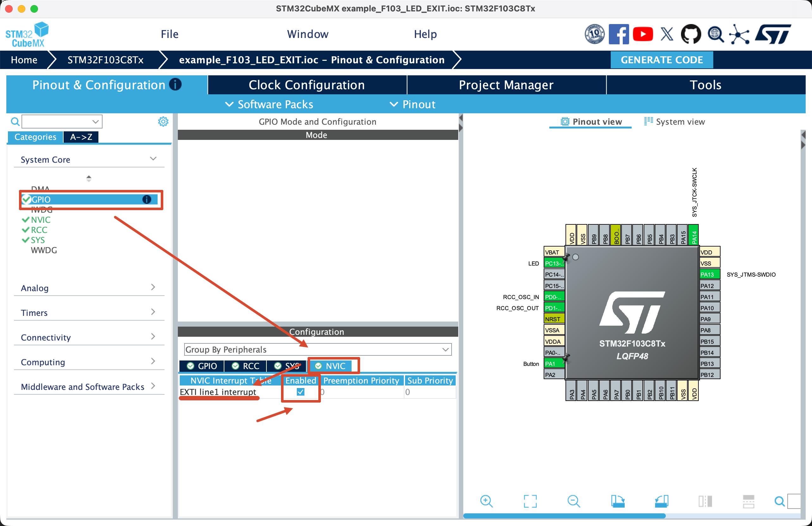Select the PC13 LED pin on chip
The height and width of the screenshot is (526, 812).
[554, 263]
